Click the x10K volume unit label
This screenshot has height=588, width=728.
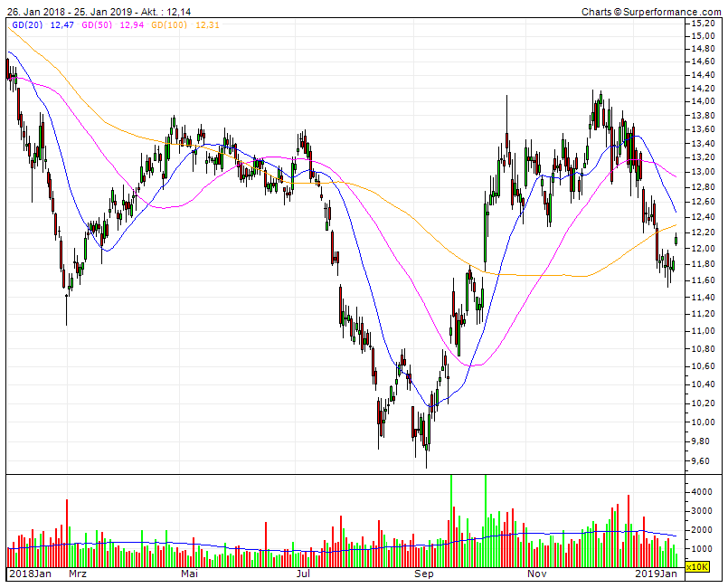pos(696,564)
